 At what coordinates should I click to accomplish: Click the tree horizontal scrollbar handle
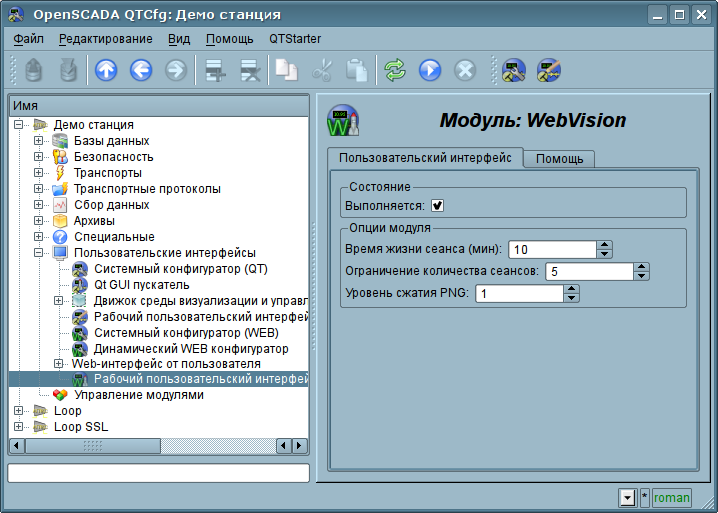tap(93, 446)
